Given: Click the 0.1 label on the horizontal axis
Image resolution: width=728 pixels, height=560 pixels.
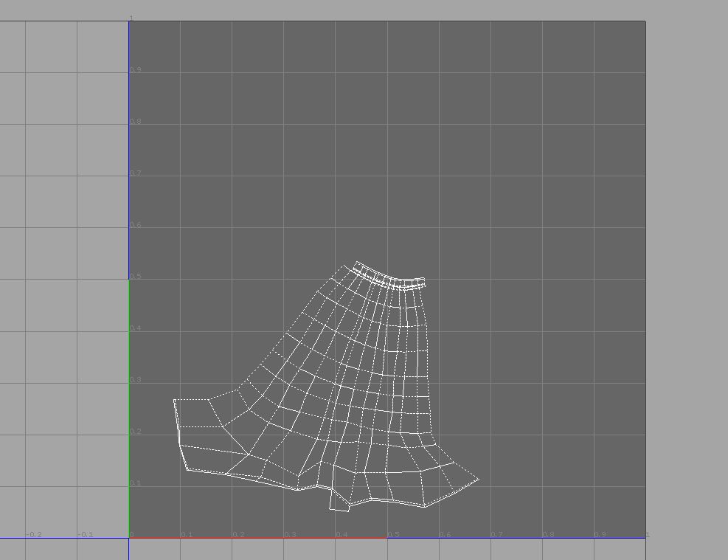Looking at the screenshot, I should click(187, 534).
